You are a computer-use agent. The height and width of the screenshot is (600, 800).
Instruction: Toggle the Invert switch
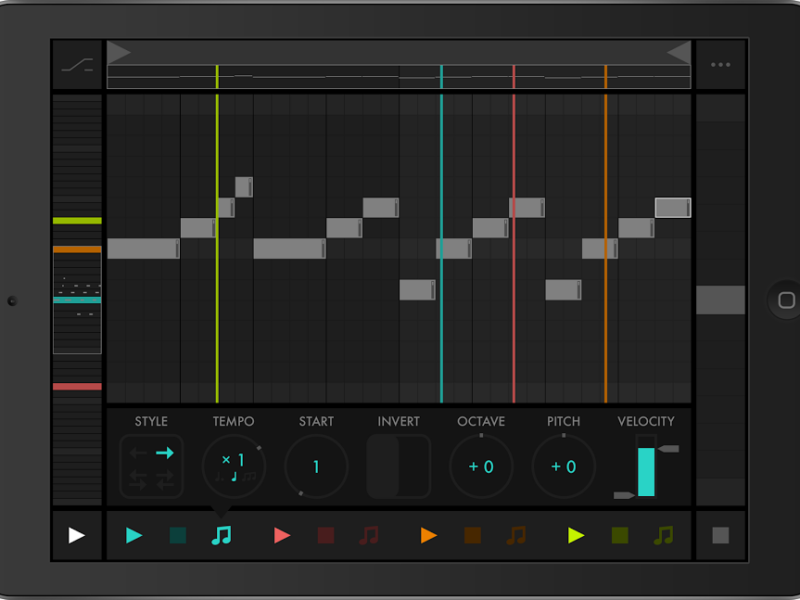[398, 467]
